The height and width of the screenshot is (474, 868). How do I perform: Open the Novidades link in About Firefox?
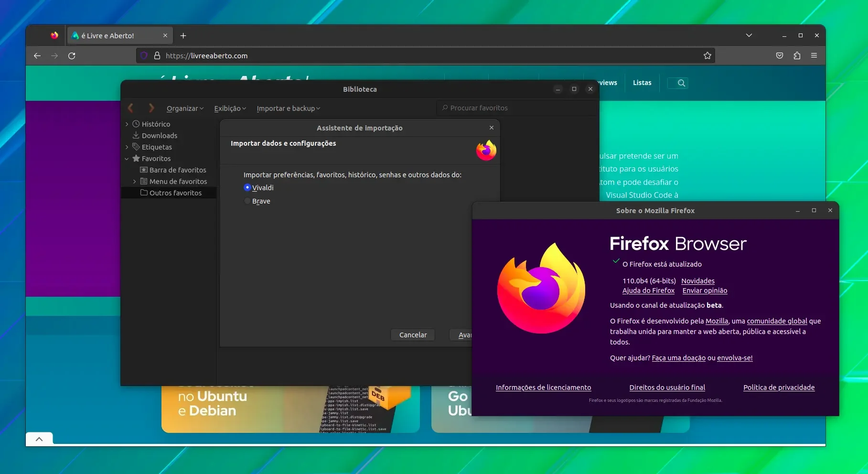(x=698, y=281)
